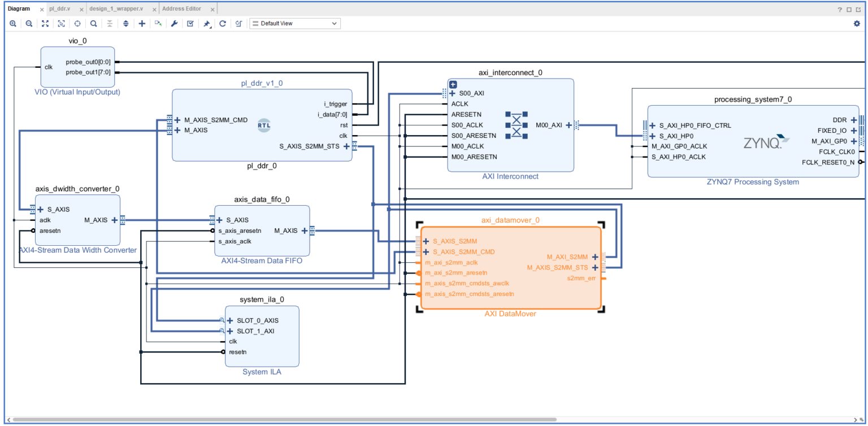868x426 pixels.
Task: Click the Validate Design checkmark icon
Action: click(190, 24)
